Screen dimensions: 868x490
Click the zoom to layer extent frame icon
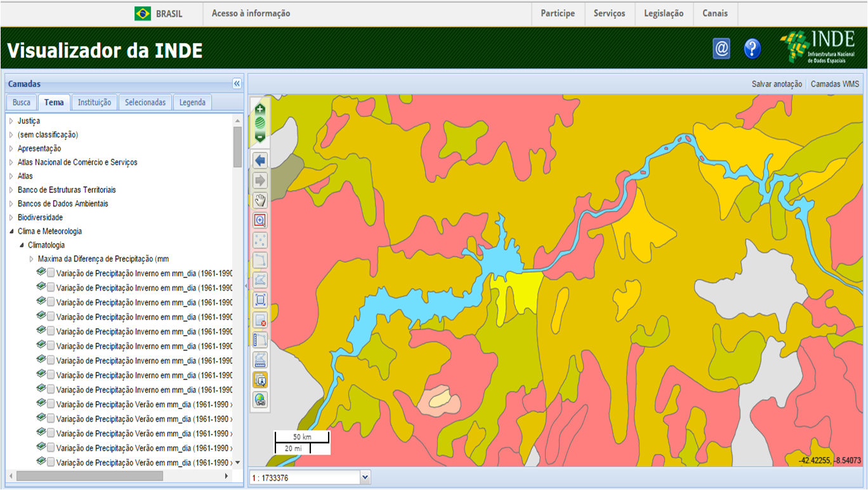[x=260, y=300]
